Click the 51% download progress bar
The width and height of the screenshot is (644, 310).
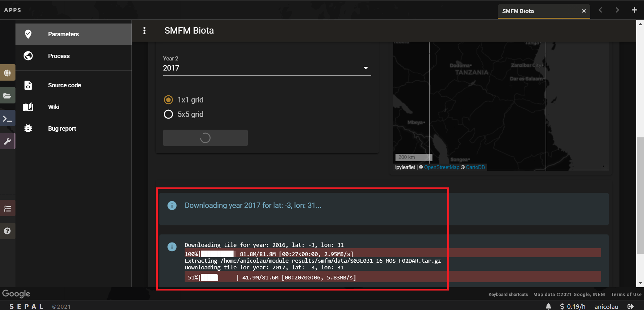coord(393,277)
